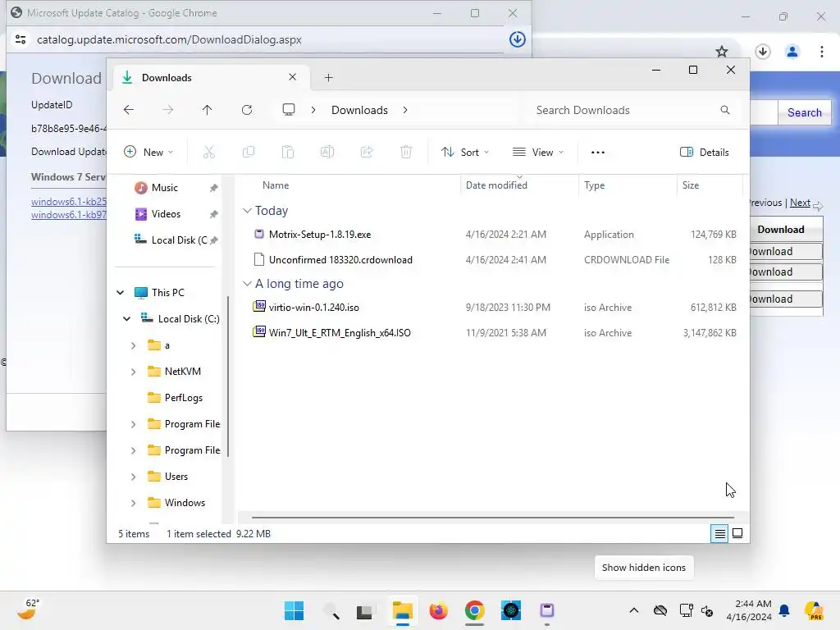This screenshot has height=630, width=840.
Task: Collapse the Today group
Action: (x=247, y=211)
